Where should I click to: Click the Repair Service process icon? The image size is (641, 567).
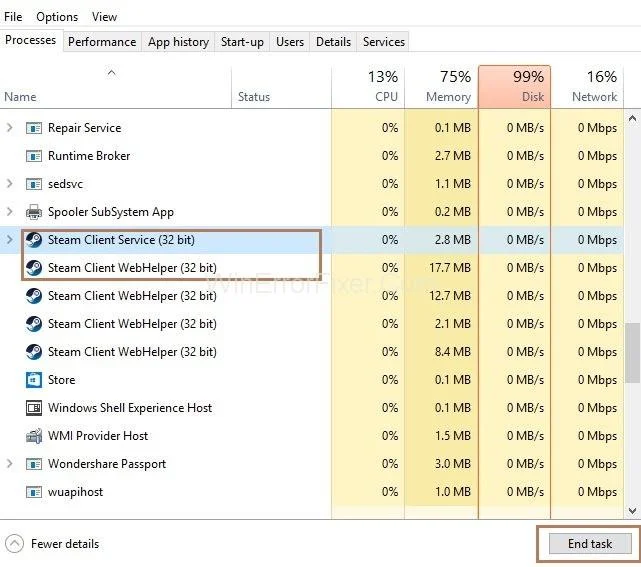[x=34, y=128]
